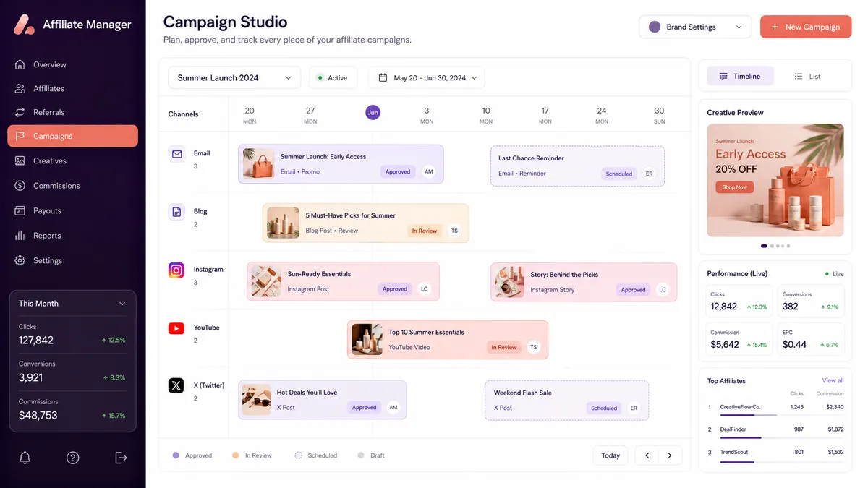Click the Payouts wallet icon
This screenshot has width=868, height=488.
[x=20, y=210]
